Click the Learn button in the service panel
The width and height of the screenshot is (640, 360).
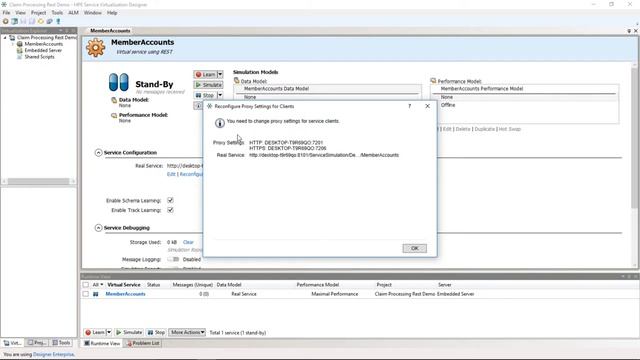[205, 74]
